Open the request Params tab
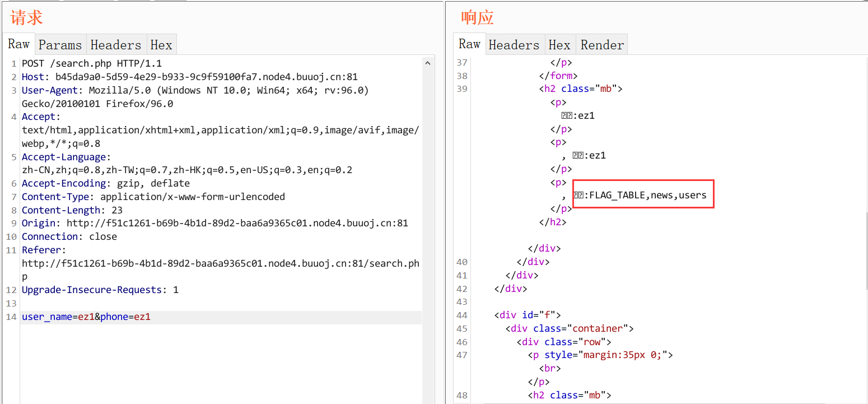This screenshot has height=404, width=868. 60,45
